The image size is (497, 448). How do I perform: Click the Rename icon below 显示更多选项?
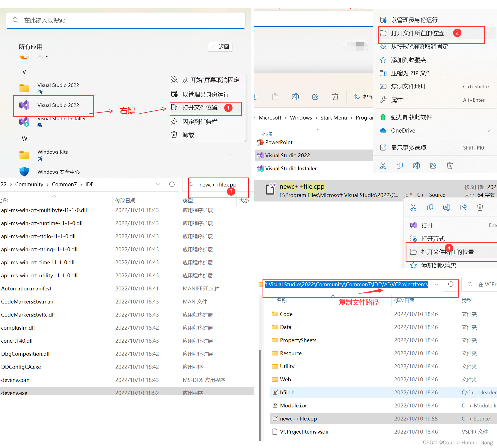(x=416, y=166)
